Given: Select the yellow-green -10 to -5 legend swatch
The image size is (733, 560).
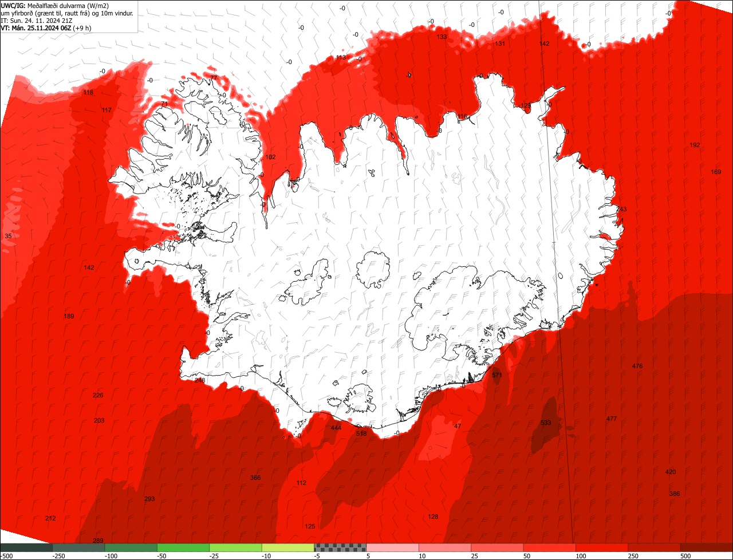Looking at the screenshot, I should click(288, 547).
